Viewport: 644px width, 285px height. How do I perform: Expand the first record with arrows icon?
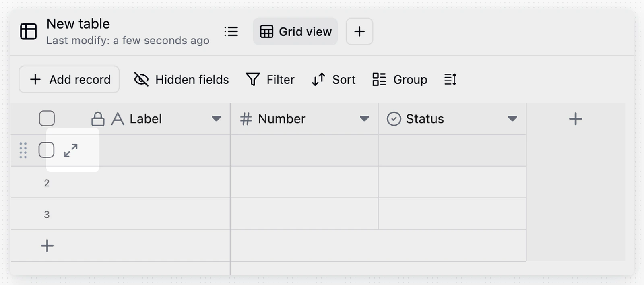(71, 151)
